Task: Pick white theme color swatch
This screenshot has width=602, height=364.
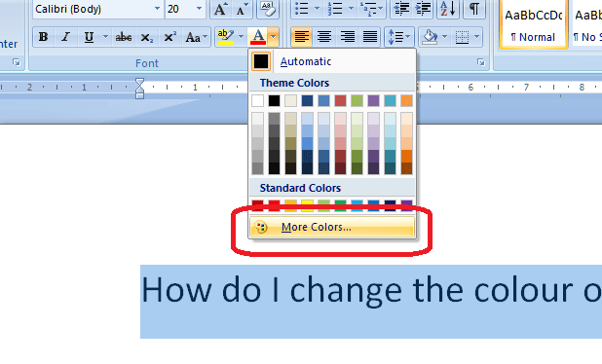Action: click(x=257, y=101)
